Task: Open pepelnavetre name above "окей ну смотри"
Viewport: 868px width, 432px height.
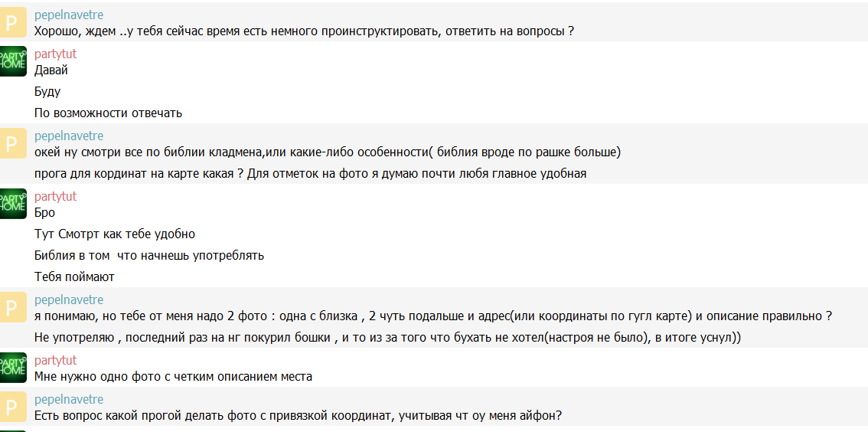Action: coord(69,136)
